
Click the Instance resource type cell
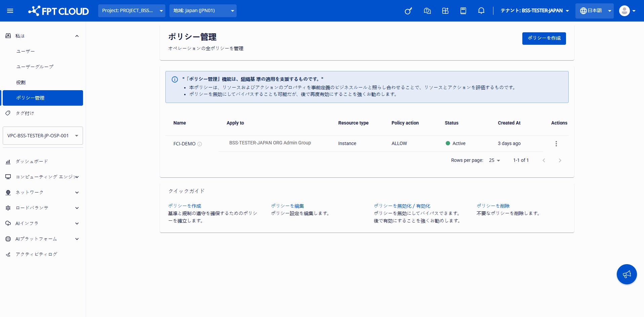(347, 144)
